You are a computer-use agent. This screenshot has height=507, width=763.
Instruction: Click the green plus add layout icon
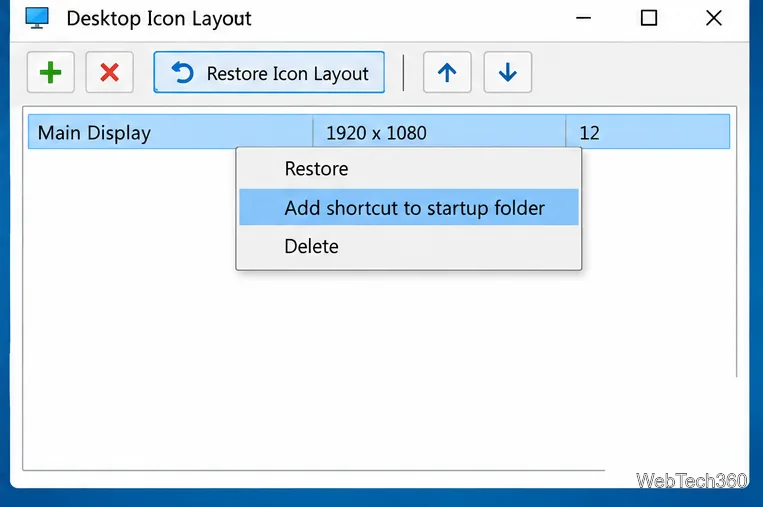[51, 72]
